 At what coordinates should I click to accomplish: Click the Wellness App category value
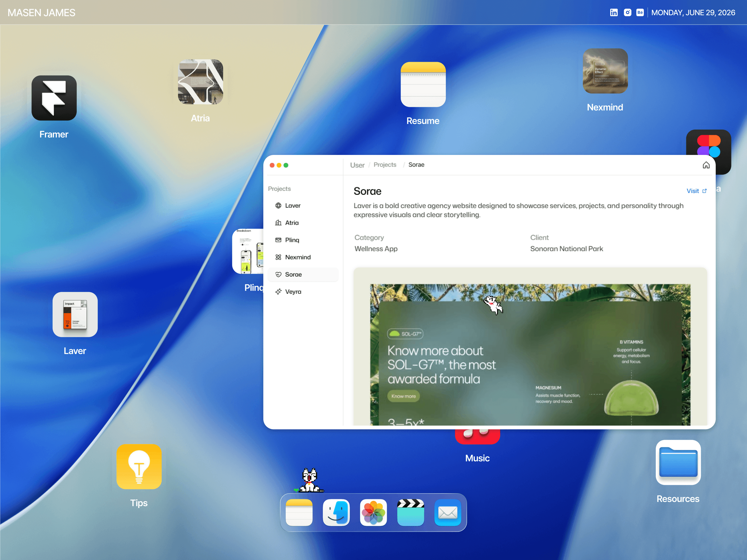(x=376, y=249)
